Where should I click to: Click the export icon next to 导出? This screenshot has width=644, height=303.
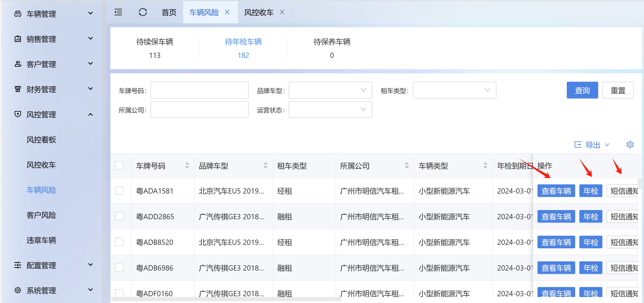[578, 145]
